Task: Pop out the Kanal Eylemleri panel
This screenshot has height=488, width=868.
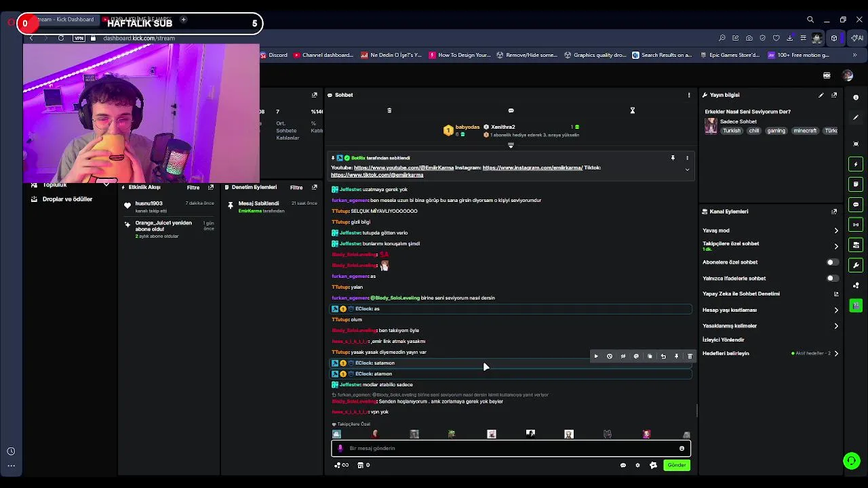Action: coord(834,211)
